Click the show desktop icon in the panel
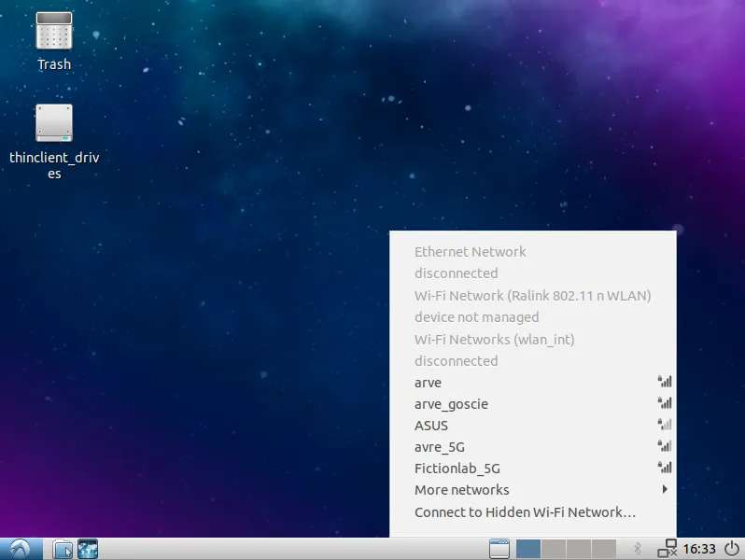The height and width of the screenshot is (560, 745). tap(499, 549)
